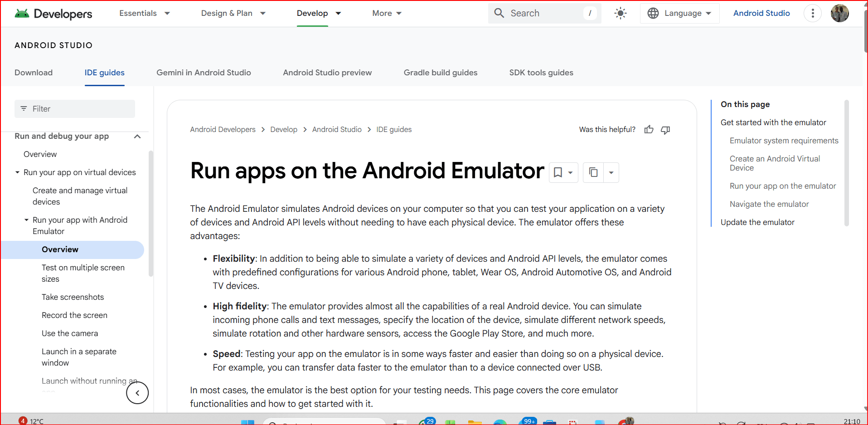Image resolution: width=868 pixels, height=425 pixels.
Task: Open the SDK tools guides tab
Action: pos(541,73)
